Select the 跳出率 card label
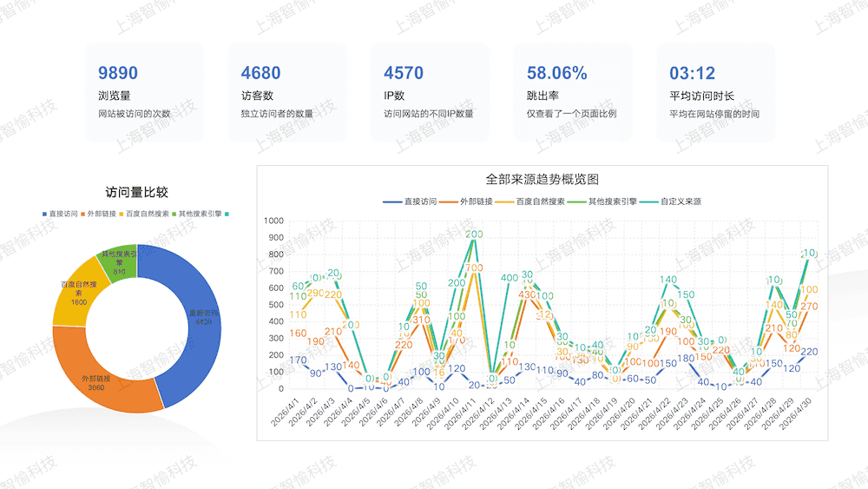 click(x=543, y=96)
